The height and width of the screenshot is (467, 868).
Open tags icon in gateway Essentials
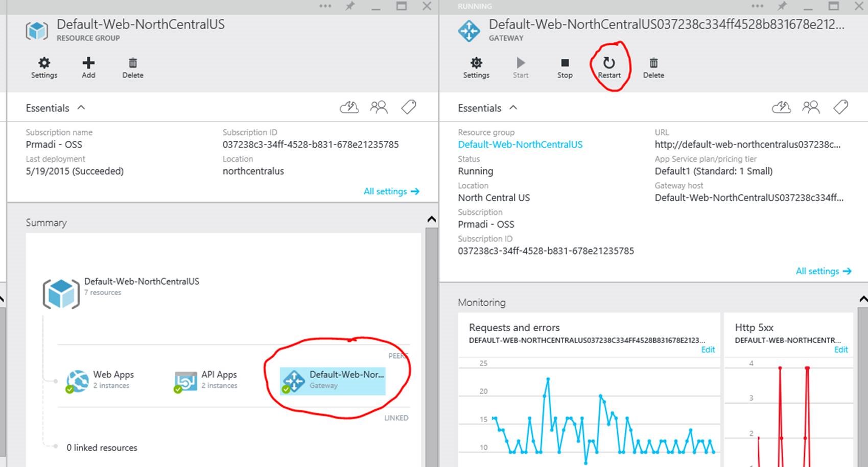tap(841, 107)
